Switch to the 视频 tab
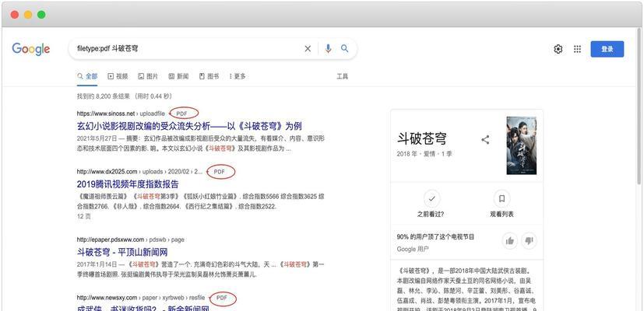 118,76
